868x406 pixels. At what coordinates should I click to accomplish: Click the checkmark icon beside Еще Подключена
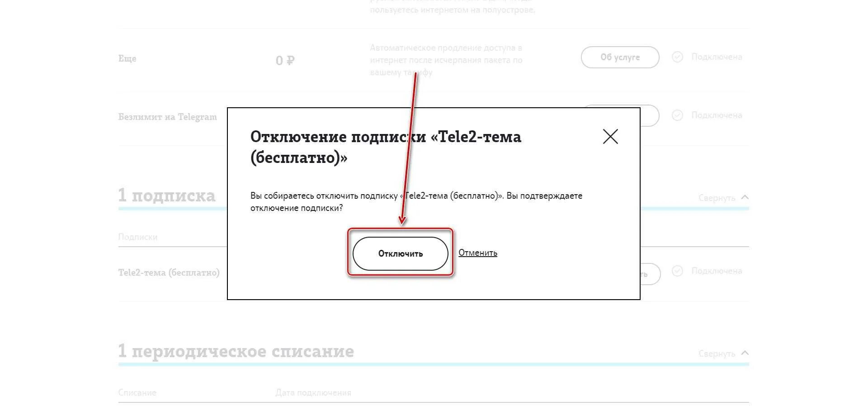click(677, 57)
